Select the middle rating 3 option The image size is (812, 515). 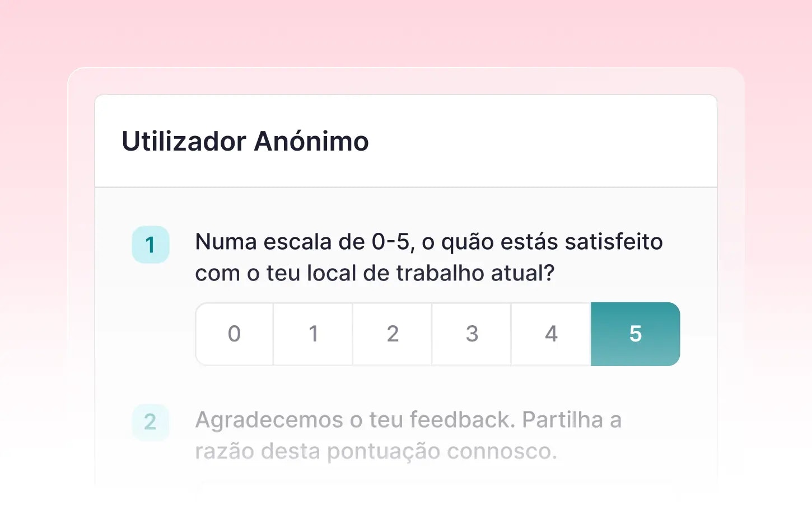coord(472,334)
